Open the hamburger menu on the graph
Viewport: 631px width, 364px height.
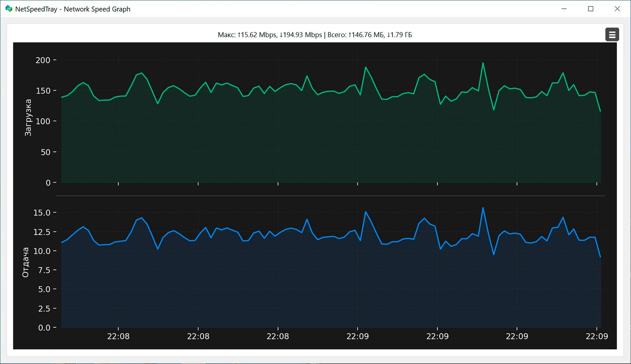pos(612,35)
